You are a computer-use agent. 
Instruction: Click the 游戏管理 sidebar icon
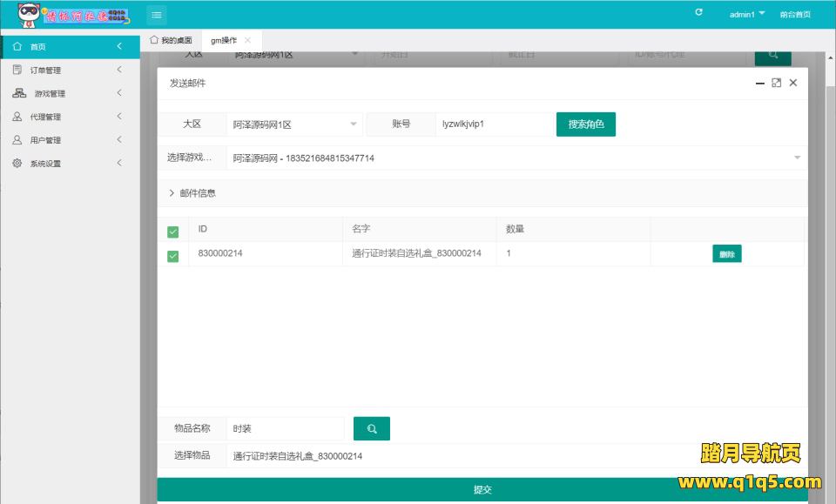[x=18, y=93]
